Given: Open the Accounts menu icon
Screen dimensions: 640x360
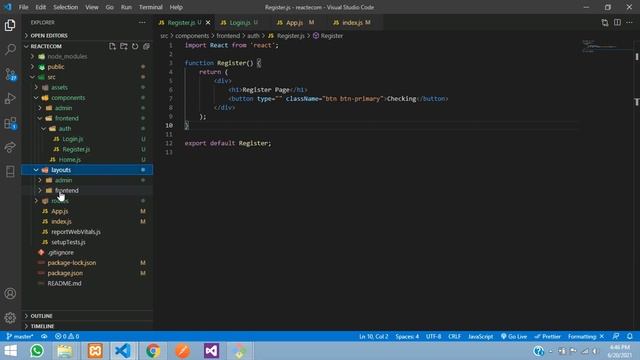Looking at the screenshot, I should (10, 293).
